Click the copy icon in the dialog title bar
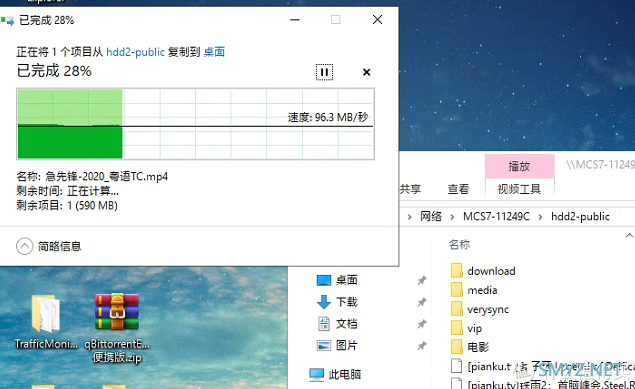The image size is (635, 389). coord(7,20)
